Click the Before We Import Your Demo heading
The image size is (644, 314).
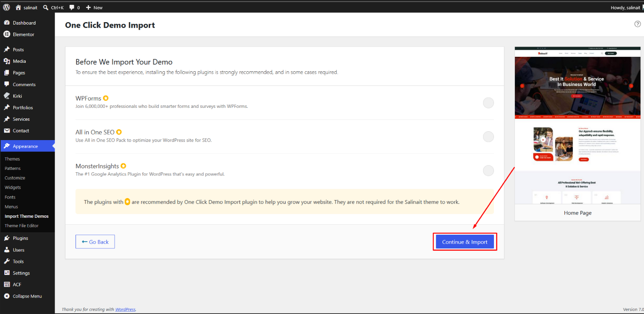point(124,62)
